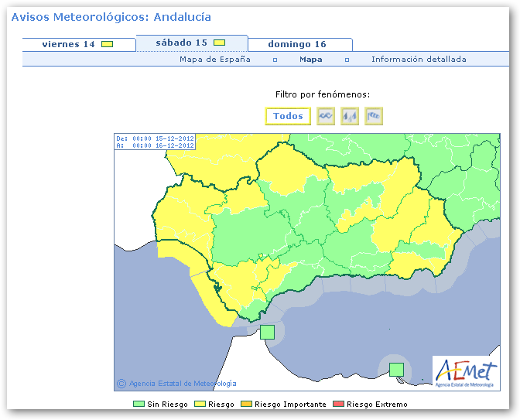Select the Mapa view link
This screenshot has width=520, height=420.
[x=311, y=60]
